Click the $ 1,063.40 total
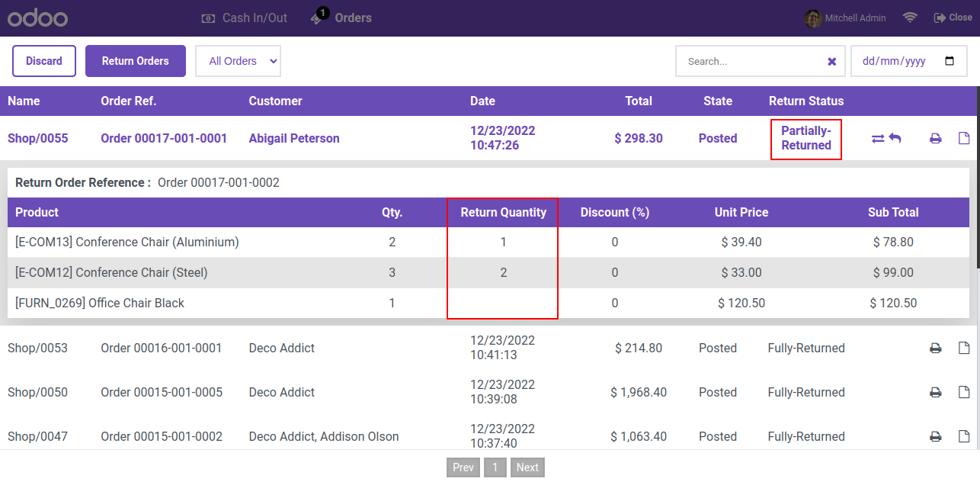The width and height of the screenshot is (980, 485). point(639,436)
